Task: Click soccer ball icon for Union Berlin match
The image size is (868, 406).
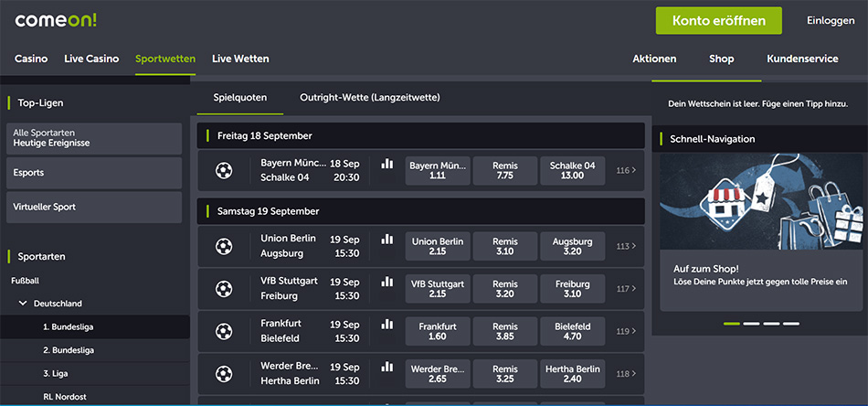Action: (x=224, y=247)
